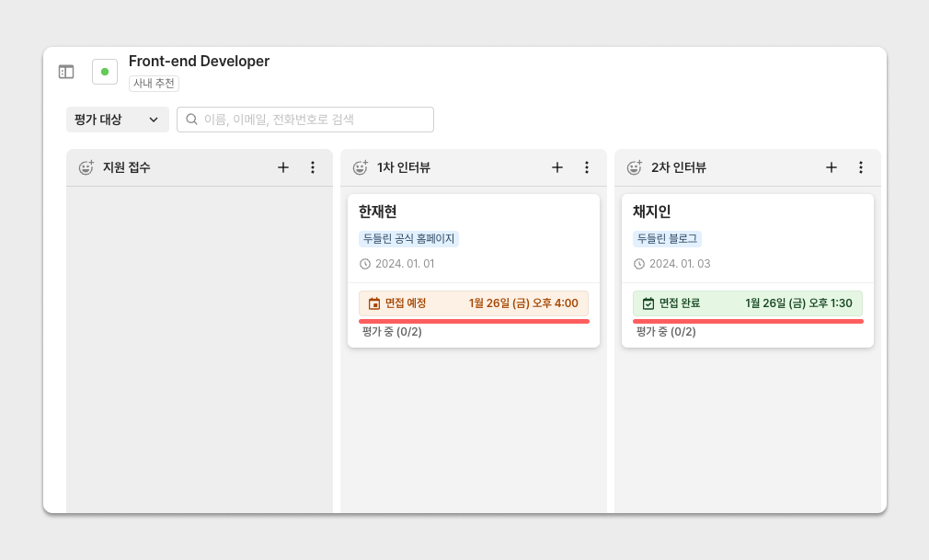The width and height of the screenshot is (929, 560).
Task: Open the 2차 인터뷰 column more menu
Action: tap(861, 167)
